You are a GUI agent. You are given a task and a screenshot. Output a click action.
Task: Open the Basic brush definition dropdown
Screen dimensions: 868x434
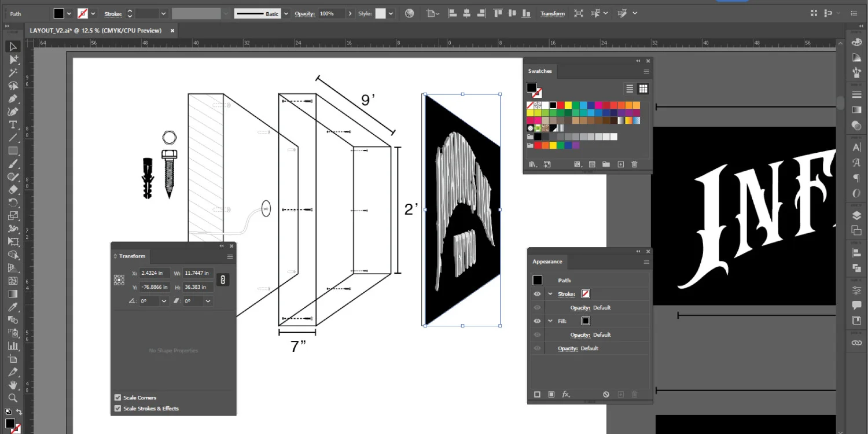click(286, 13)
